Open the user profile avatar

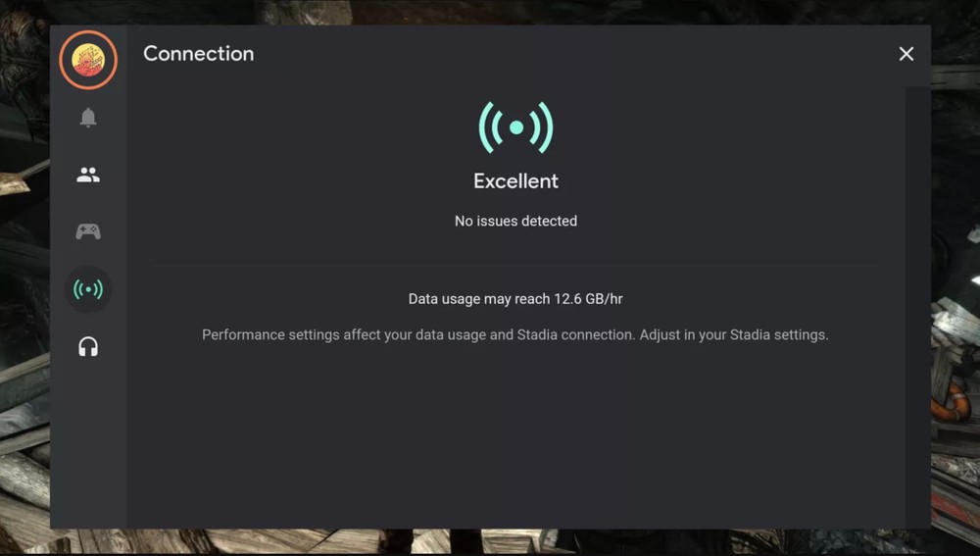pyautogui.click(x=88, y=61)
